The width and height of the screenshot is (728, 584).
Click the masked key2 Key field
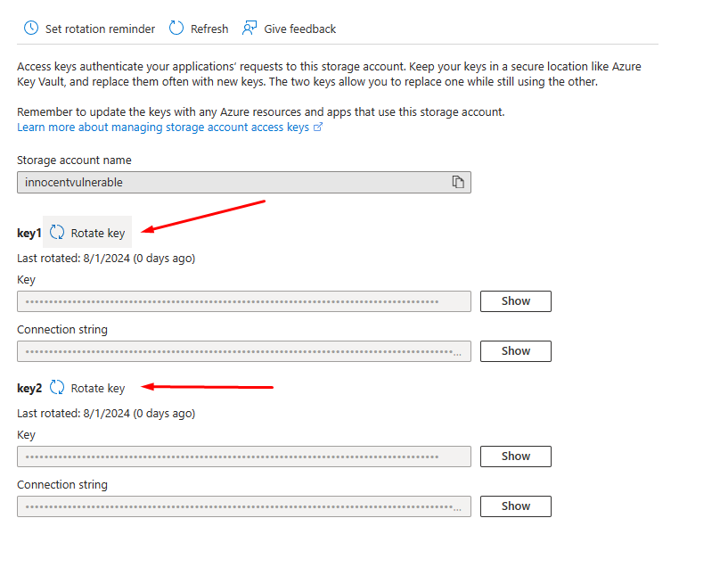pyautogui.click(x=243, y=457)
